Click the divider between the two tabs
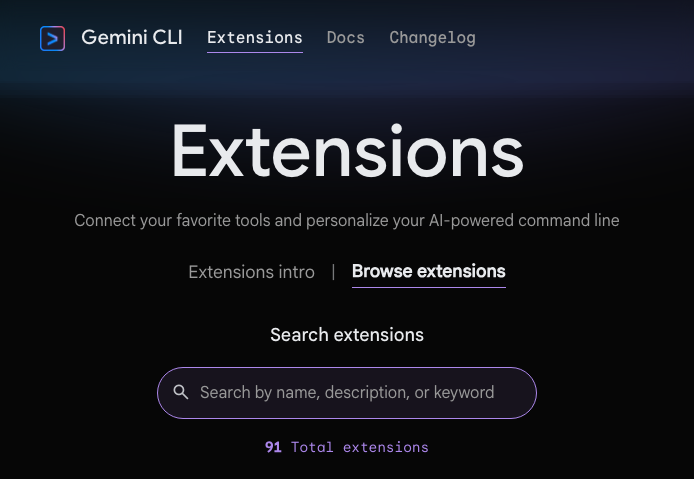Image resolution: width=694 pixels, height=479 pixels. click(x=333, y=272)
